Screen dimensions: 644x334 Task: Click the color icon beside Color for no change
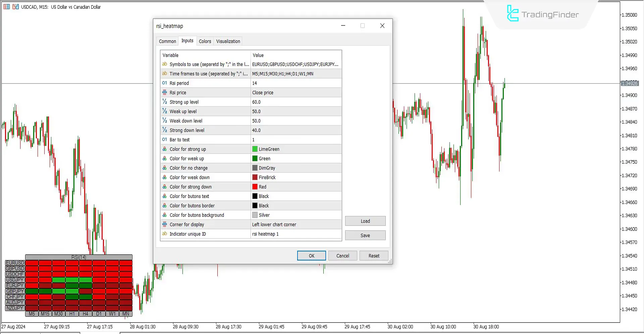[164, 168]
